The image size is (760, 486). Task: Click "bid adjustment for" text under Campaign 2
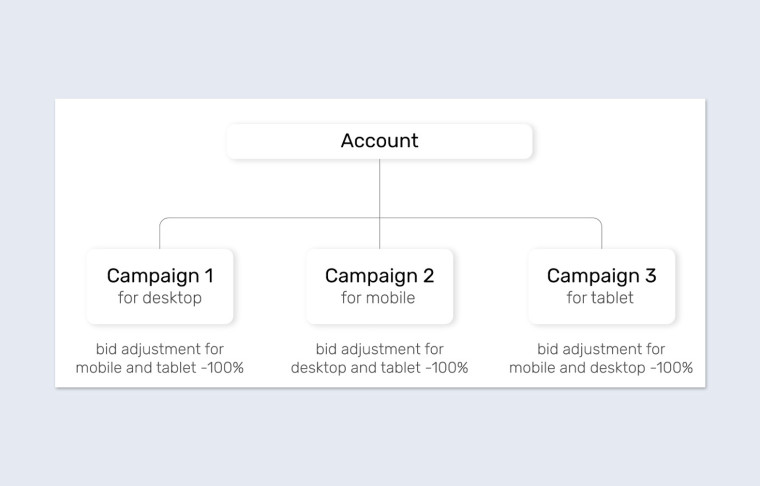click(x=380, y=349)
